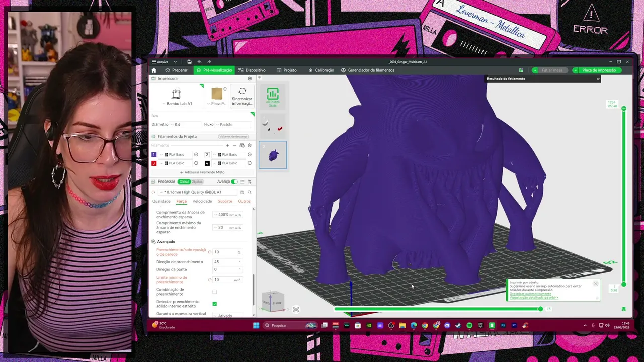Reset Preenchimento/sobreposição de parede value
Image resolution: width=644 pixels, height=362 pixels.
209,252
